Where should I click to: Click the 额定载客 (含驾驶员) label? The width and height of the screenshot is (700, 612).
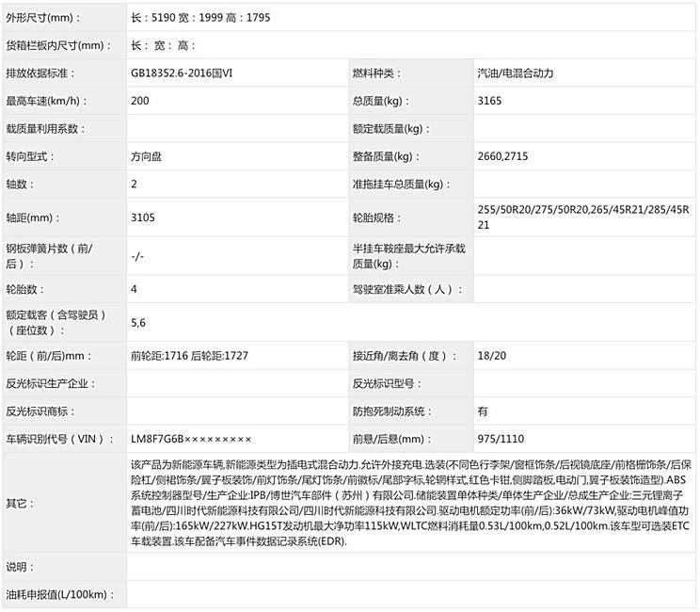click(56, 323)
